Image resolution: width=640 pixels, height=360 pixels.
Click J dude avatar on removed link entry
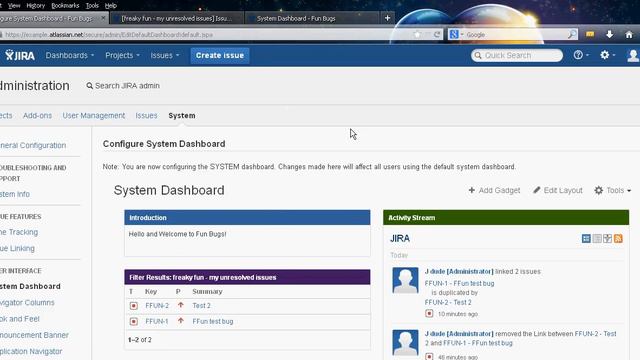[405, 342]
